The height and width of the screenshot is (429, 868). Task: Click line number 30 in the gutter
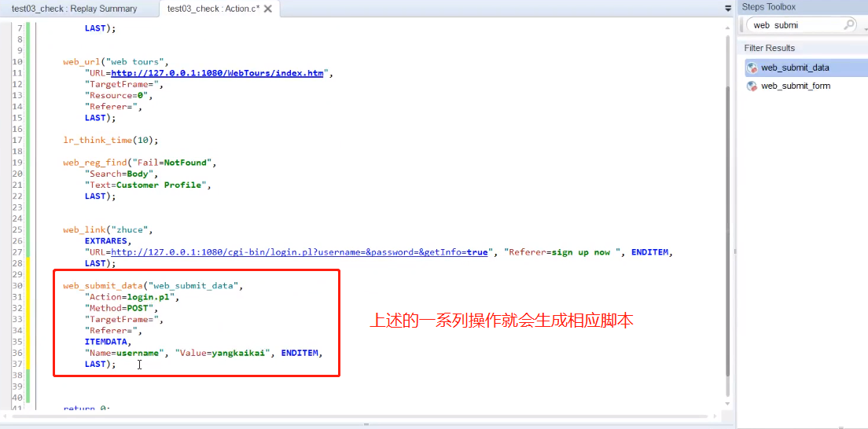17,286
